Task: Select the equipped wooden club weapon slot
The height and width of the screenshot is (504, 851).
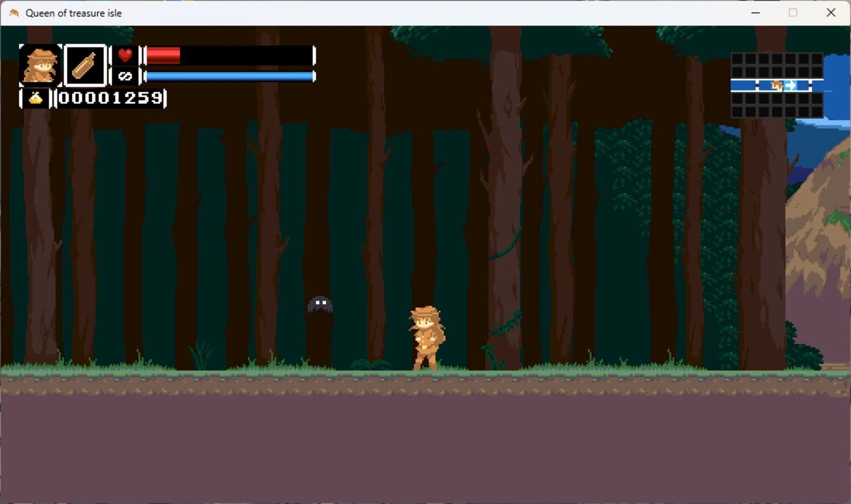Action: tap(85, 66)
